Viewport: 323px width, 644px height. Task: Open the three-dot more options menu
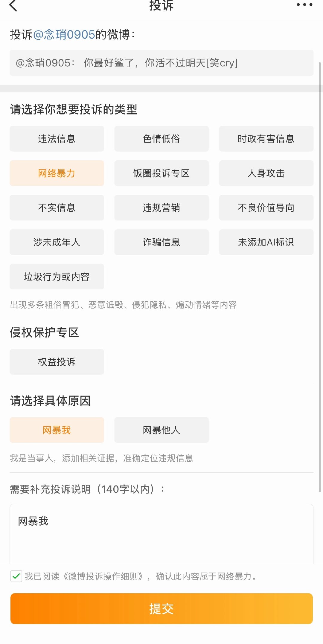[x=304, y=5]
